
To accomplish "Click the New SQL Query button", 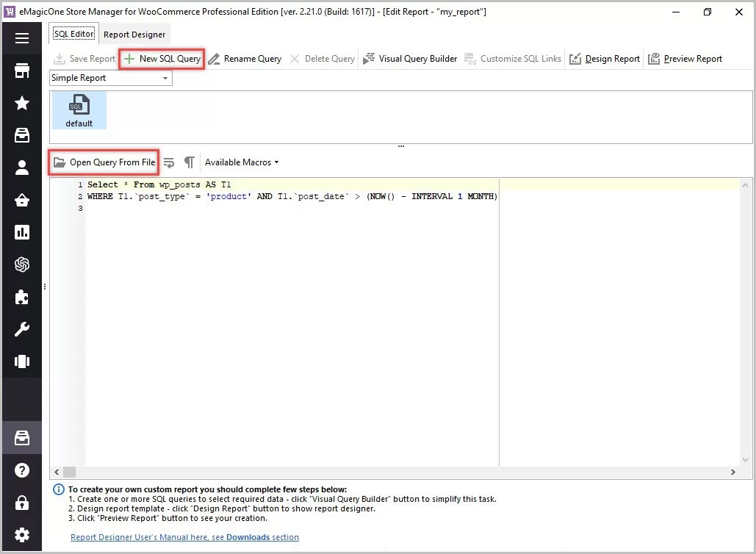I will tap(162, 59).
